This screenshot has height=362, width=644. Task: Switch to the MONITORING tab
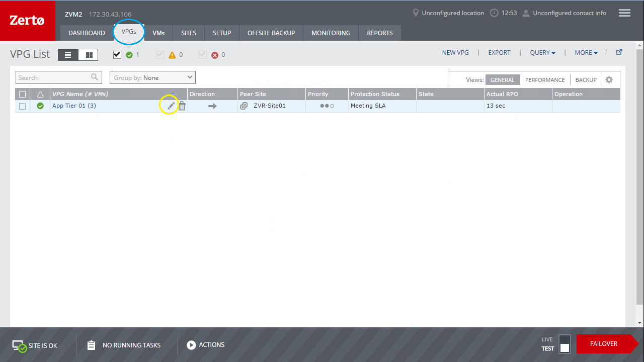[x=331, y=33]
